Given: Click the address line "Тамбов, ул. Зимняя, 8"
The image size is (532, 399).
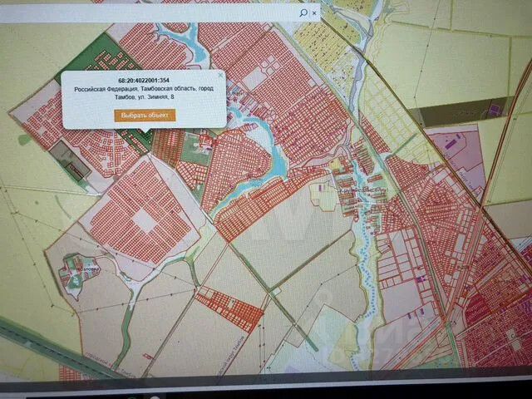Looking at the screenshot, I should (x=144, y=97).
